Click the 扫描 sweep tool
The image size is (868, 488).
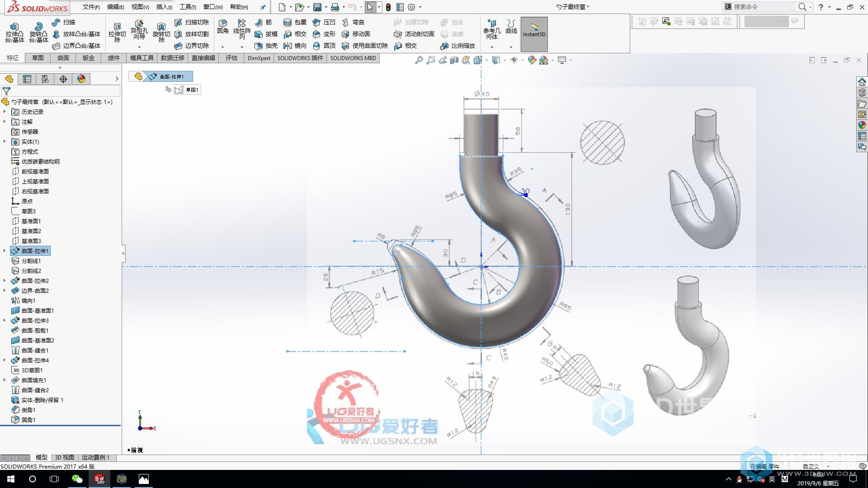click(63, 22)
